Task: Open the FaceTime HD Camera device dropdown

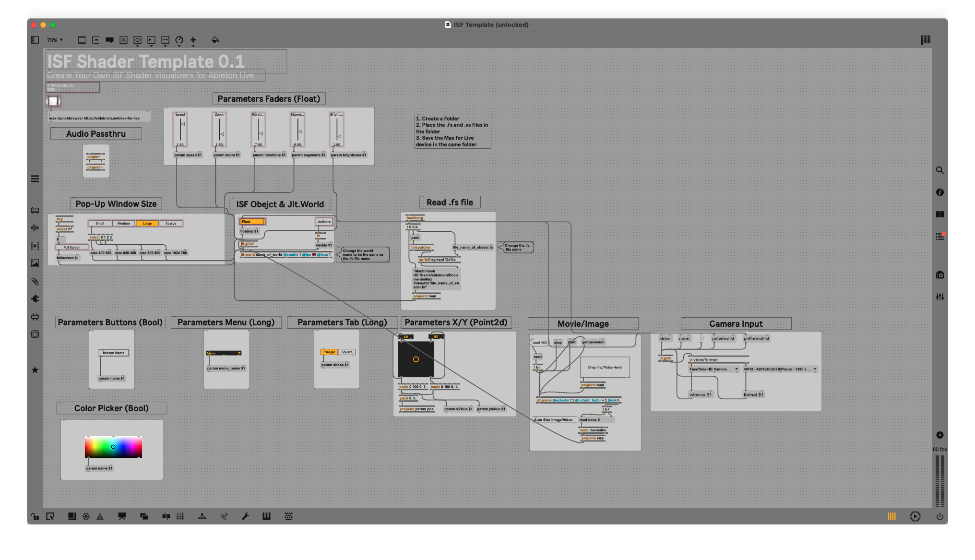Action: pos(713,369)
